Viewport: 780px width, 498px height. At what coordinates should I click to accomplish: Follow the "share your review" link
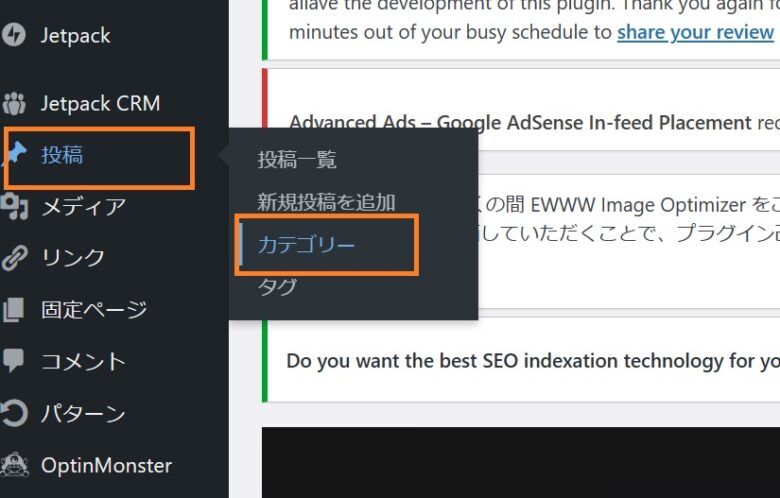point(695,32)
